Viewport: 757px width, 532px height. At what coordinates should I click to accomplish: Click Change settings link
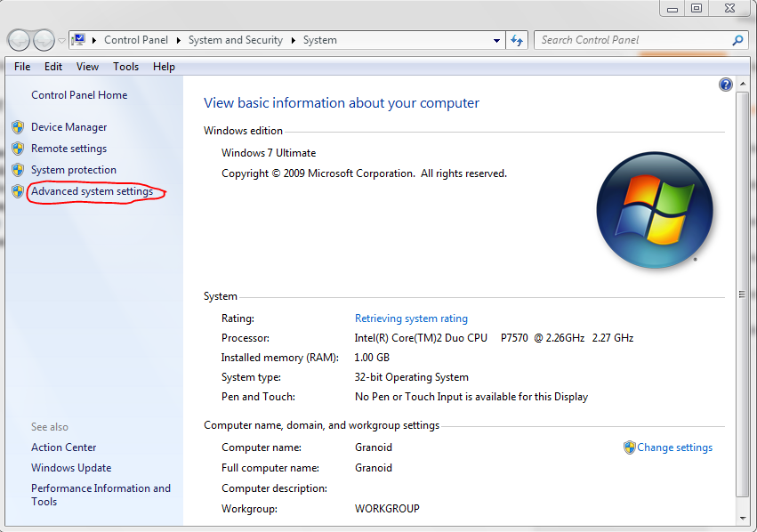click(x=674, y=447)
